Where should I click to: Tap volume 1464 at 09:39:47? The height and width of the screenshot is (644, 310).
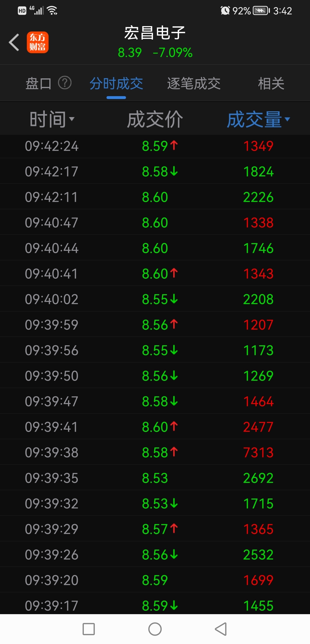tap(258, 401)
